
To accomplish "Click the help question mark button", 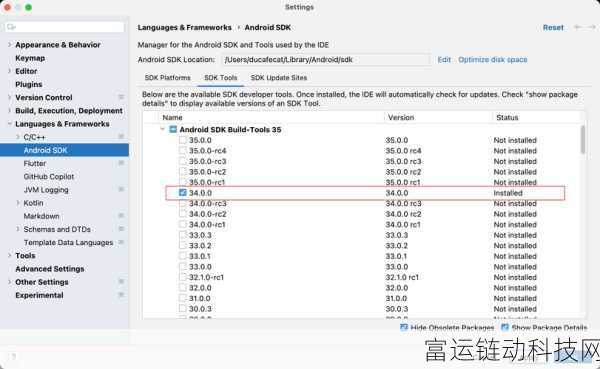I will point(13,357).
